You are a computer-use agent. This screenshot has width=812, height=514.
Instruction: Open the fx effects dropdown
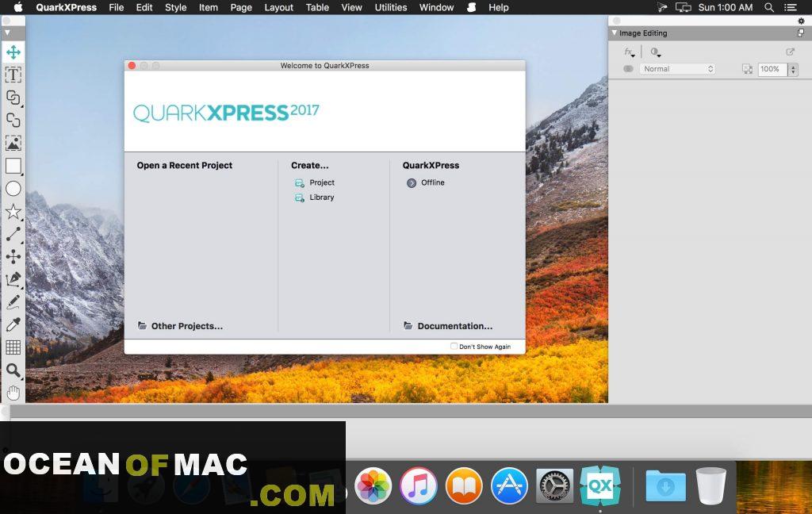629,52
